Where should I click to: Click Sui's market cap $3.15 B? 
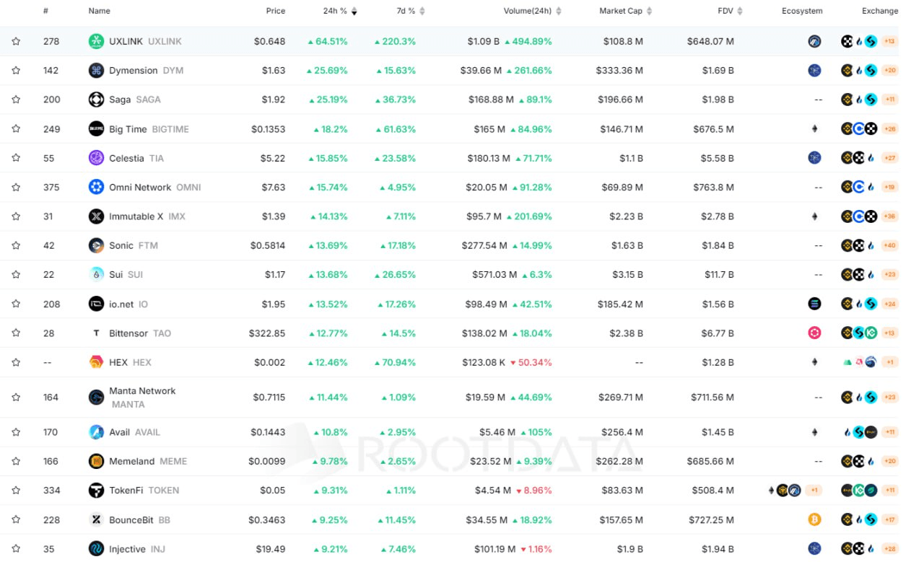(x=627, y=274)
